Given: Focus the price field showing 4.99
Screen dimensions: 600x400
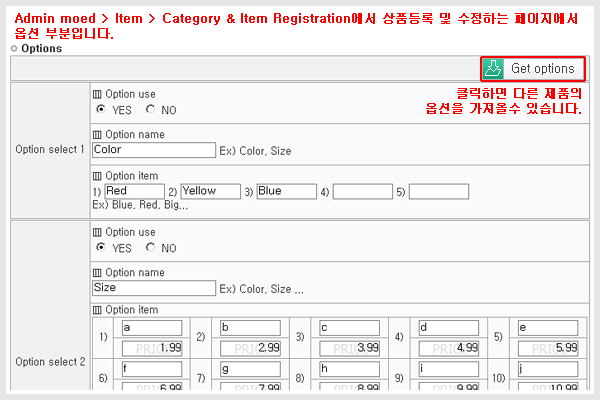Looking at the screenshot, I should [449, 347].
